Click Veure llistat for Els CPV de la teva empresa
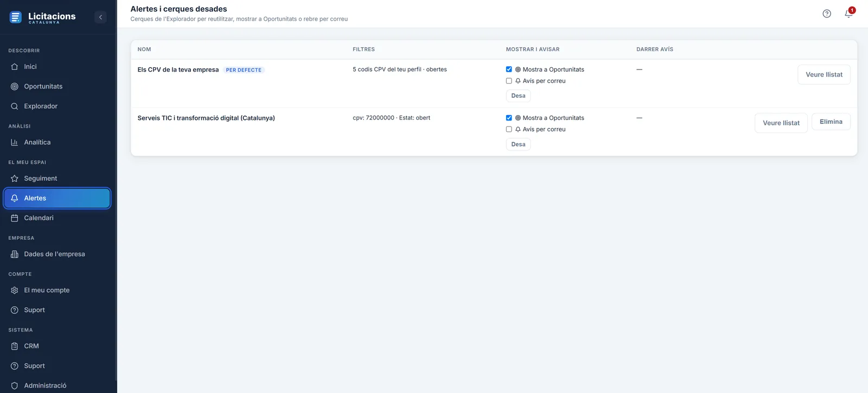 (x=824, y=75)
